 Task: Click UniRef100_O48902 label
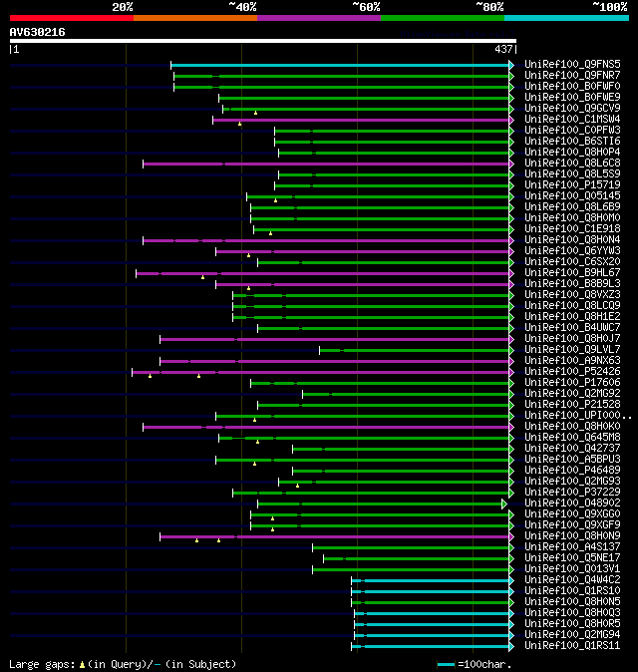[572, 504]
